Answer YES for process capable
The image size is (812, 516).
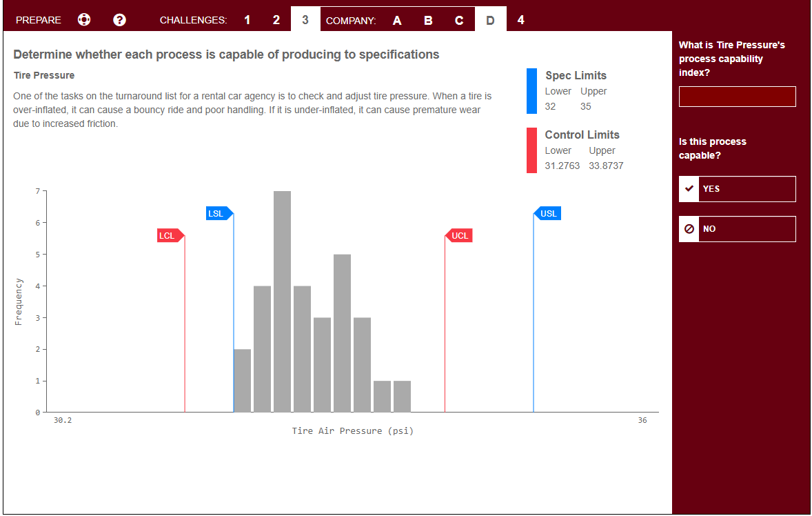click(738, 188)
